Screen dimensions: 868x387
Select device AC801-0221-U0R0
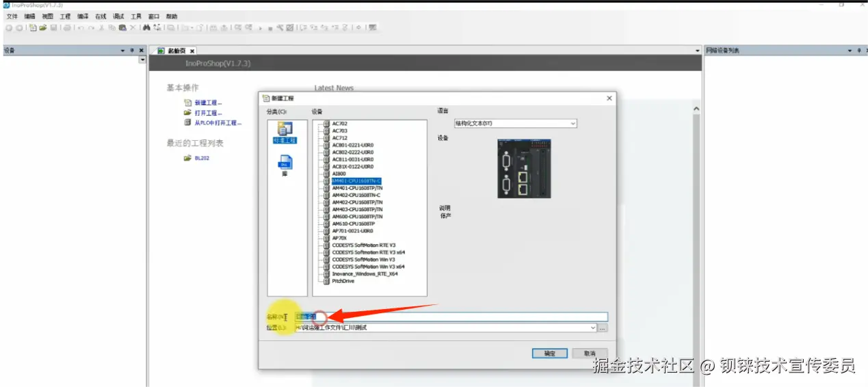pos(352,145)
